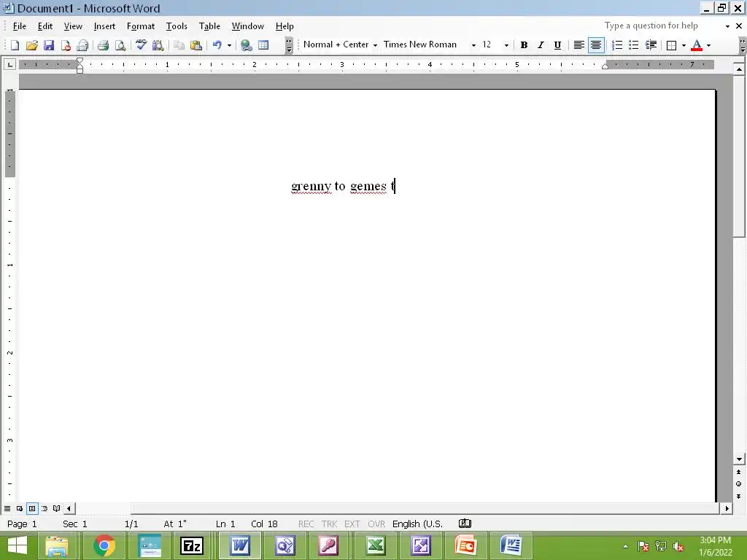Expand Standard toolbar options chevron
The height and width of the screenshot is (560, 747).
coord(289,45)
